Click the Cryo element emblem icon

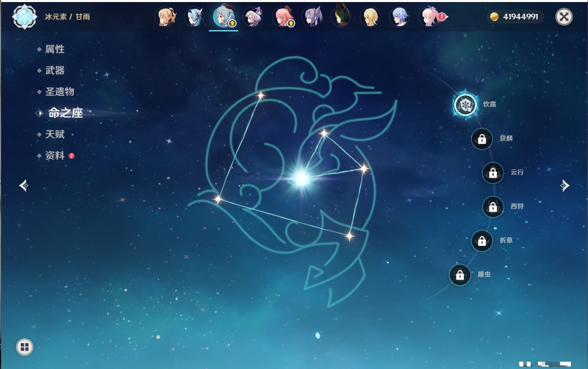[24, 17]
